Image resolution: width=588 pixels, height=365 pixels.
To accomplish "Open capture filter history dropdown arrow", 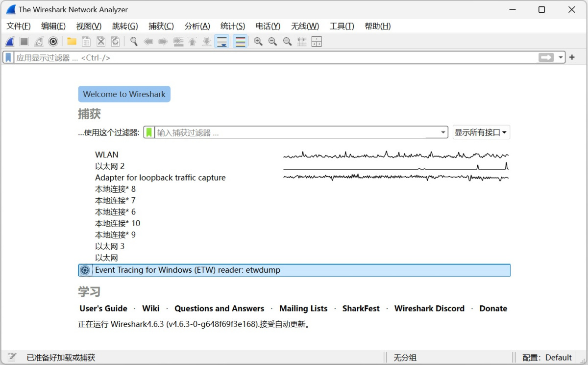I will click(x=443, y=132).
